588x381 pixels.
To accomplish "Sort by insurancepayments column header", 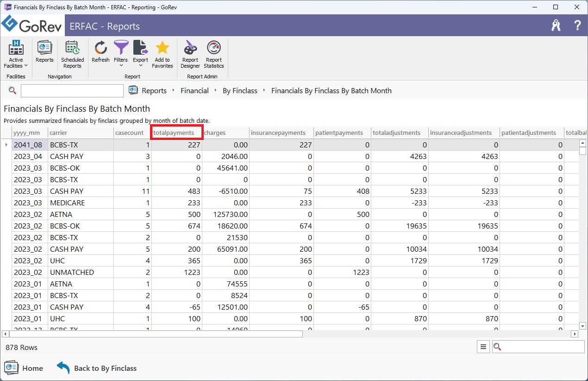I will [x=281, y=133].
